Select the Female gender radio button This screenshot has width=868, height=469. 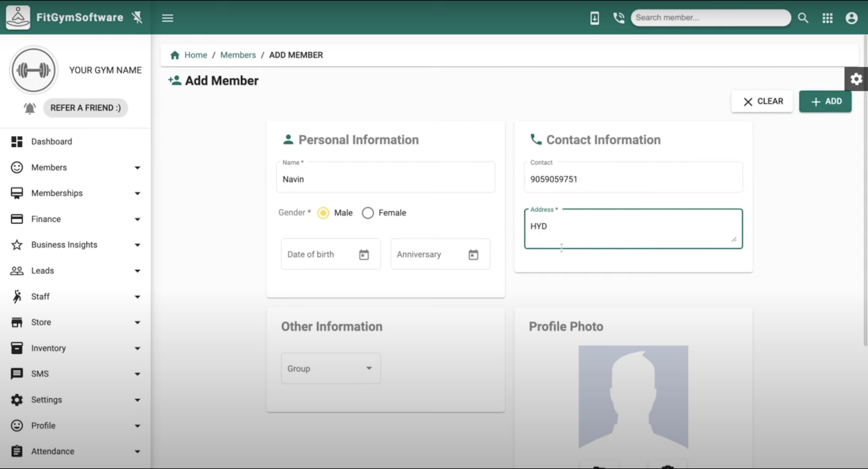(368, 213)
